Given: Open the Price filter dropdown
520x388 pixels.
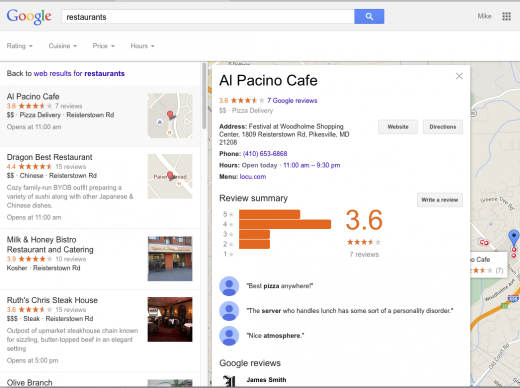Looking at the screenshot, I should (104, 46).
